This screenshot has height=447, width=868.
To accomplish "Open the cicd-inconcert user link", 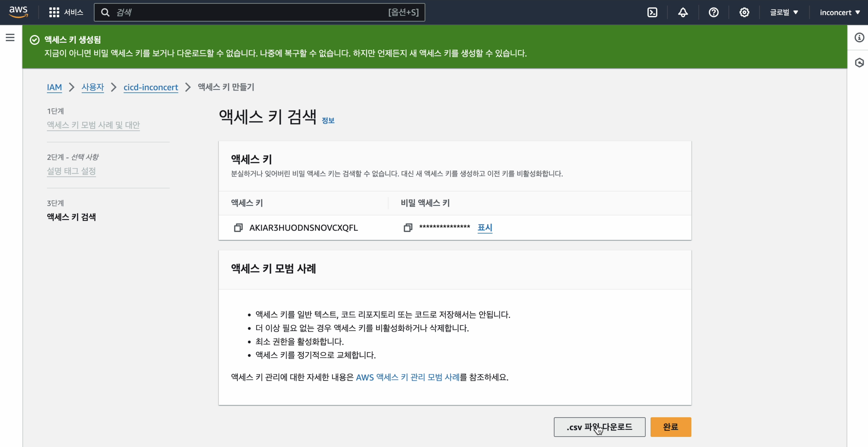I will click(151, 87).
